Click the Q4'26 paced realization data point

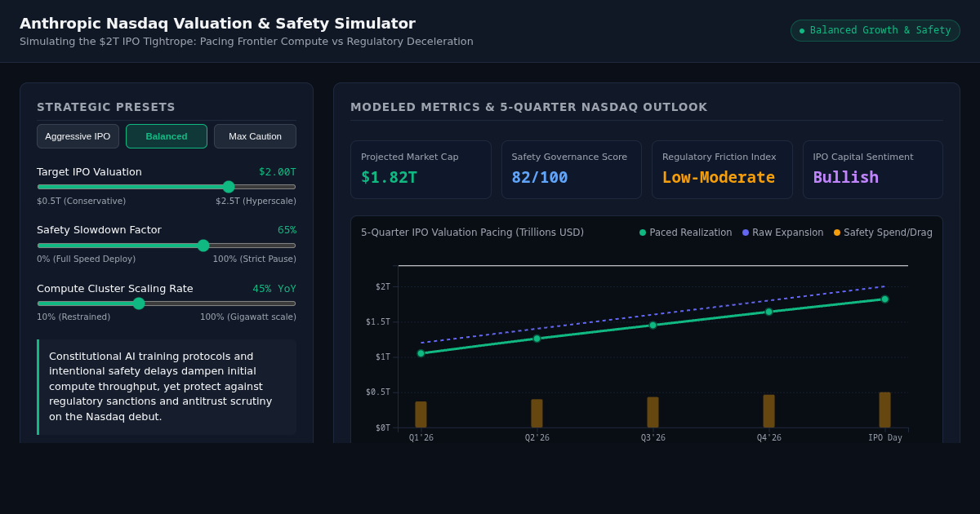click(768, 312)
